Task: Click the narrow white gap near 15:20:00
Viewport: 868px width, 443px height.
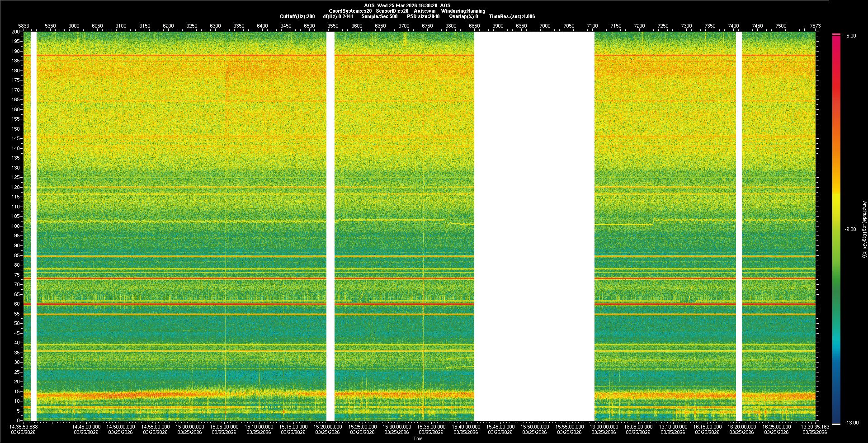Action: click(330, 226)
